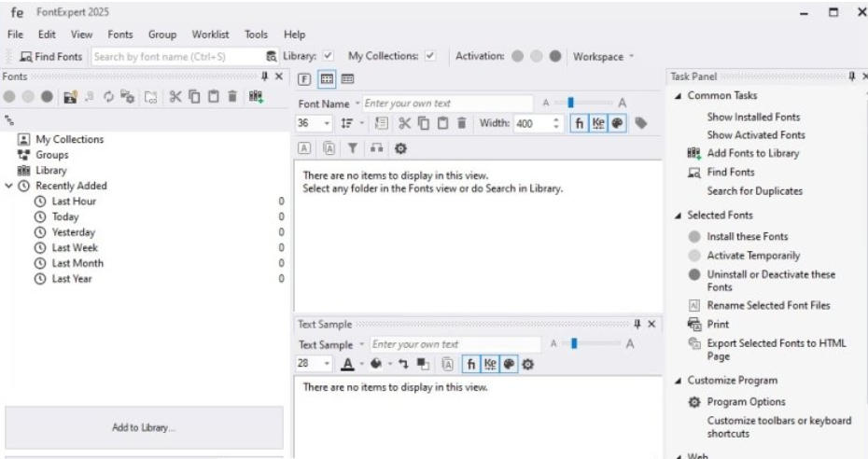Click the tag icon in font preview toolbar
Screen dimensions: 868x459
(641, 123)
